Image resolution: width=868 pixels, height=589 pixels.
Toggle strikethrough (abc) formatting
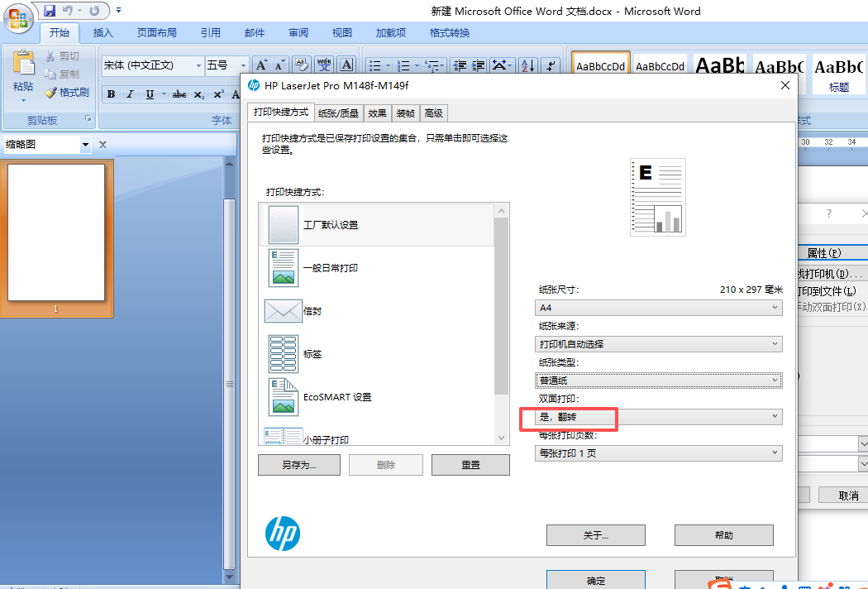point(179,94)
